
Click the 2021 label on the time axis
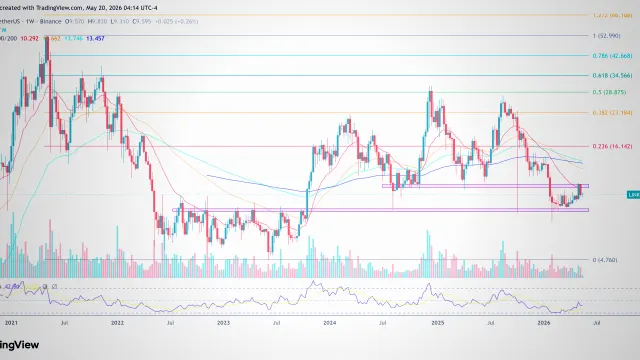pos(11,323)
